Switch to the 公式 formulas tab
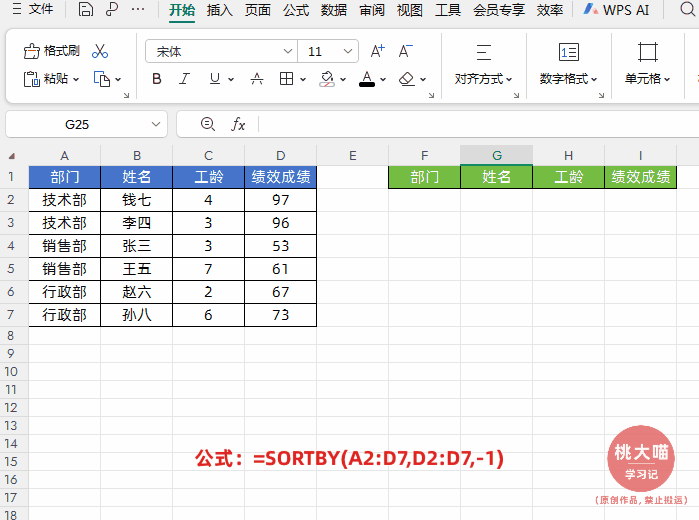Viewport: 699px width, 520px height. [296, 9]
